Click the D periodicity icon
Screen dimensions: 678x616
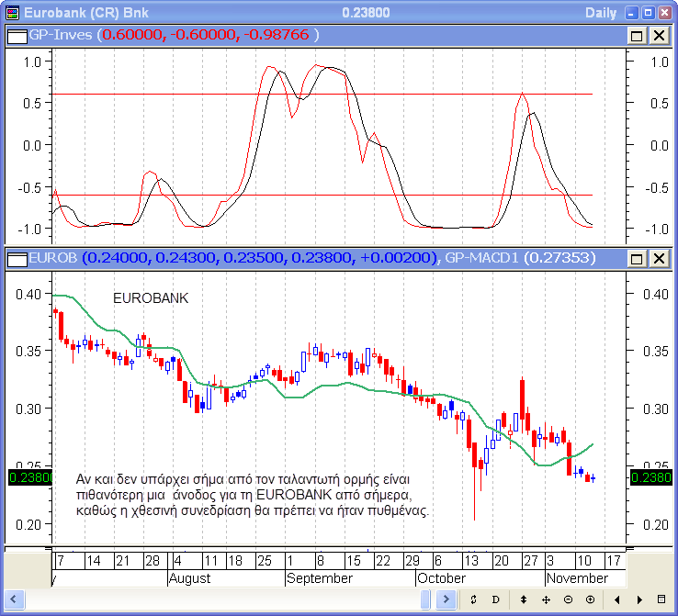[495, 599]
